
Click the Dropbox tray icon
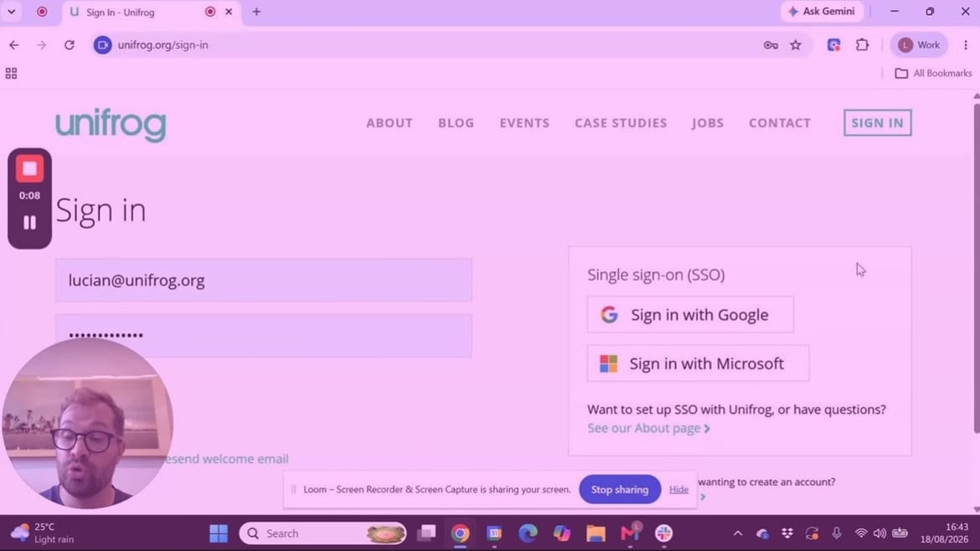pos(787,533)
